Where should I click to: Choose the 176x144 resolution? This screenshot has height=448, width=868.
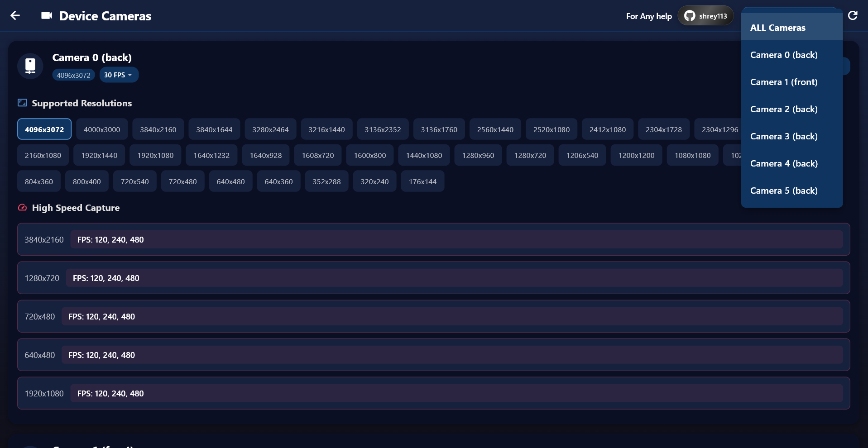tap(422, 181)
